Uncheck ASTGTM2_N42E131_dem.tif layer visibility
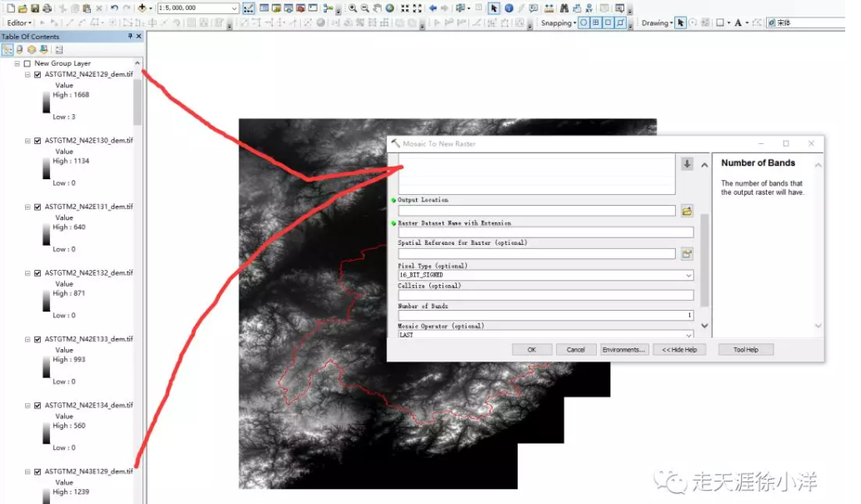The width and height of the screenshot is (861, 504). coord(36,206)
